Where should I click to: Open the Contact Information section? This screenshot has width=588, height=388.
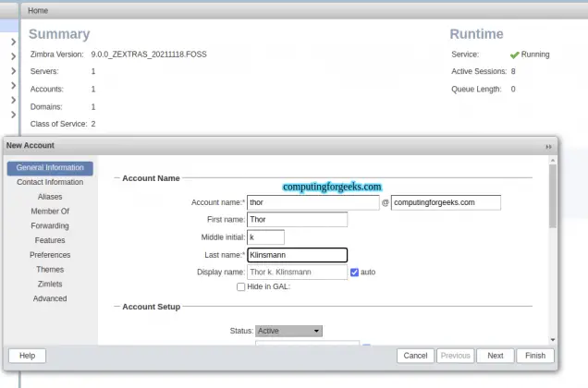(x=50, y=182)
